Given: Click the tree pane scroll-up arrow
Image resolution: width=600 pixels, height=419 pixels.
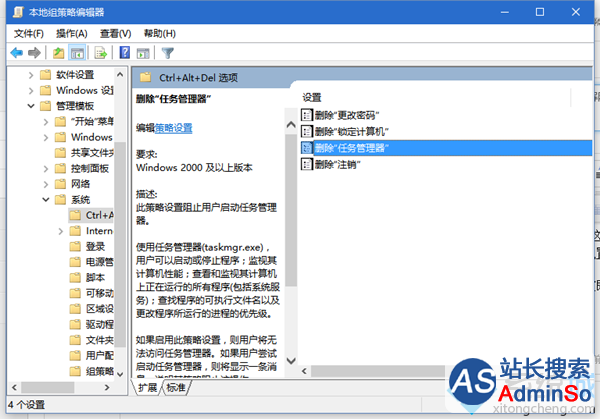Looking at the screenshot, I should pyautogui.click(x=120, y=74).
